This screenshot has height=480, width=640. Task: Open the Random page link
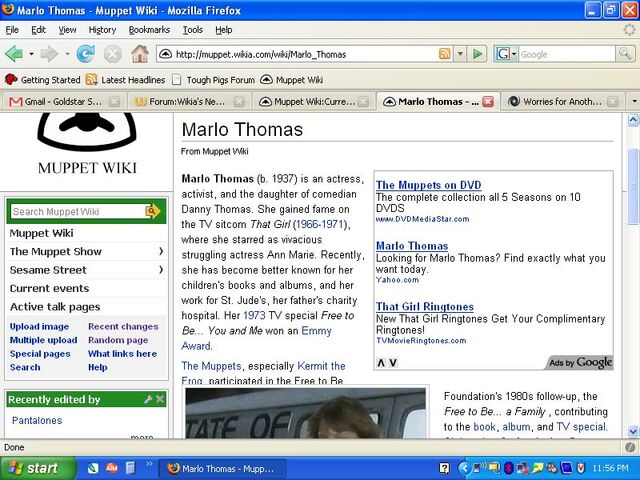[x=118, y=340]
